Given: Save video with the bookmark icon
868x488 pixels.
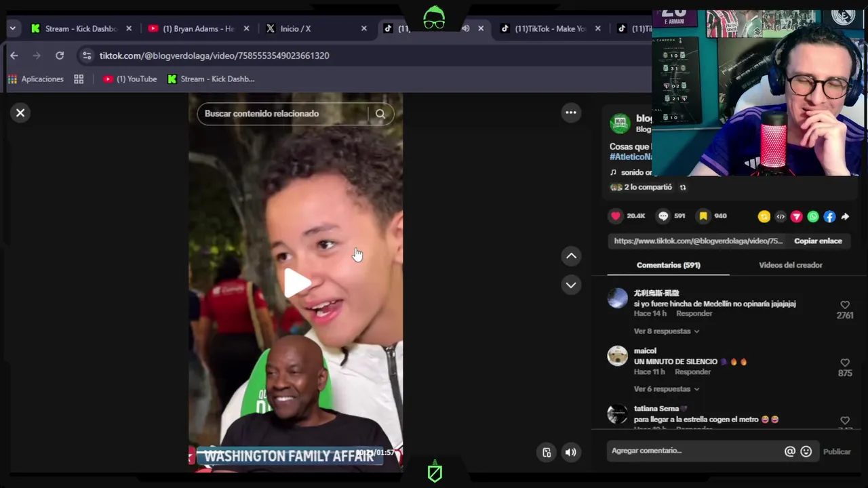Looking at the screenshot, I should coord(704,216).
